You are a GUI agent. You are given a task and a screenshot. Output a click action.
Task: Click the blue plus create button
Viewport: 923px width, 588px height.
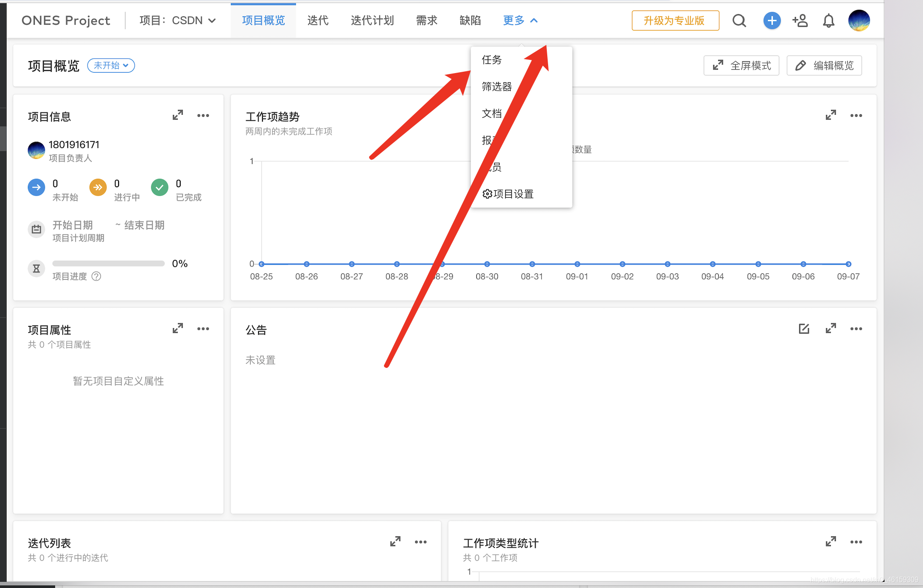(772, 21)
